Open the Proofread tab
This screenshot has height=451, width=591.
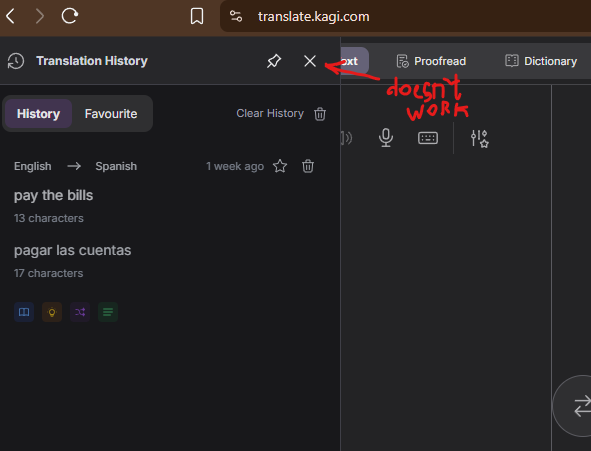click(431, 61)
